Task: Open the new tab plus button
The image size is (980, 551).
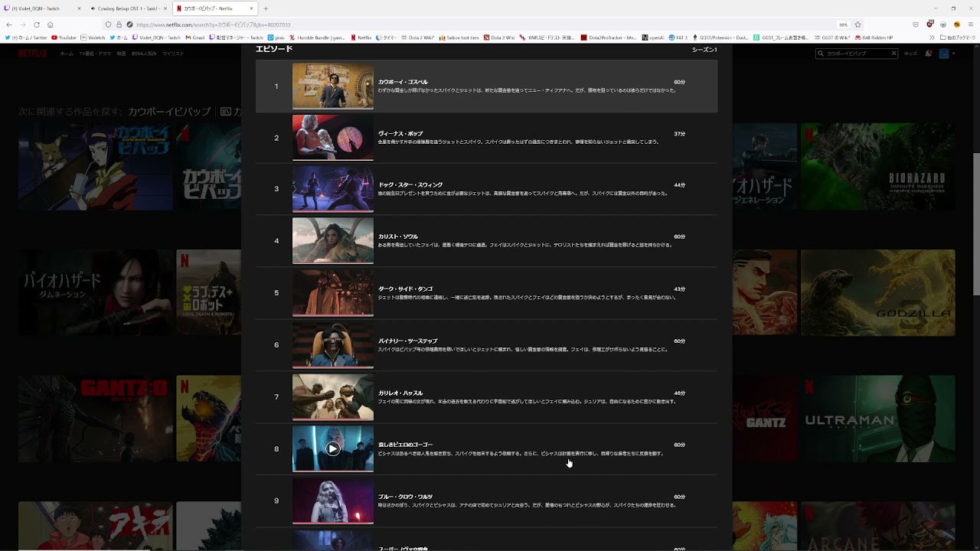Action: [x=266, y=8]
